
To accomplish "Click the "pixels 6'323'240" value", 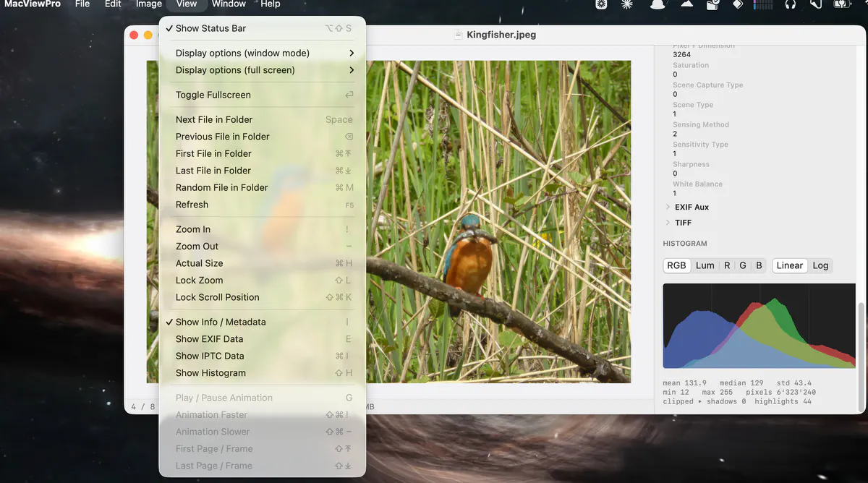I will coord(780,393).
